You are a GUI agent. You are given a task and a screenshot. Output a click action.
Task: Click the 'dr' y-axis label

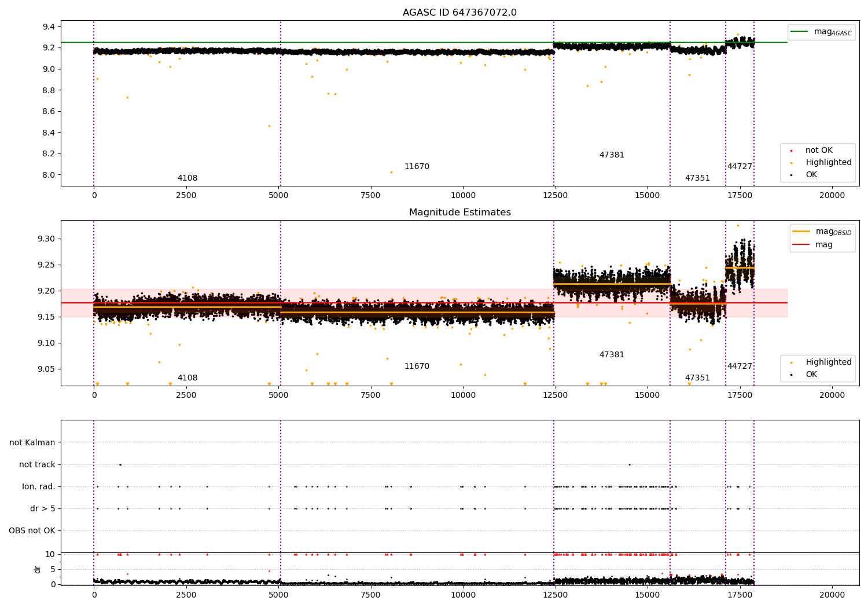[x=38, y=569]
